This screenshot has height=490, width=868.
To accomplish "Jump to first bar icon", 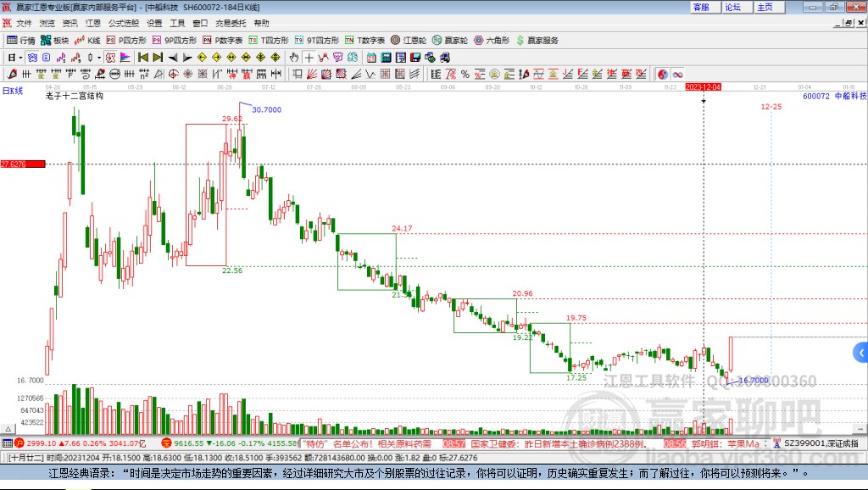I will 142,58.
